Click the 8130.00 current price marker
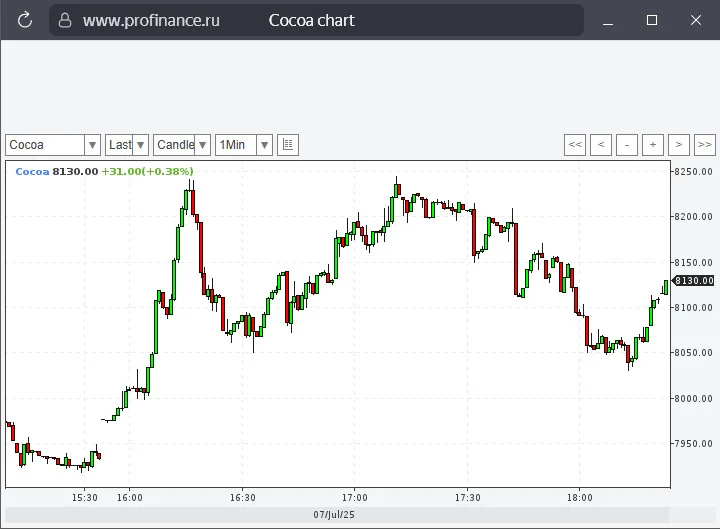Screen dimensions: 720x529 694,281
